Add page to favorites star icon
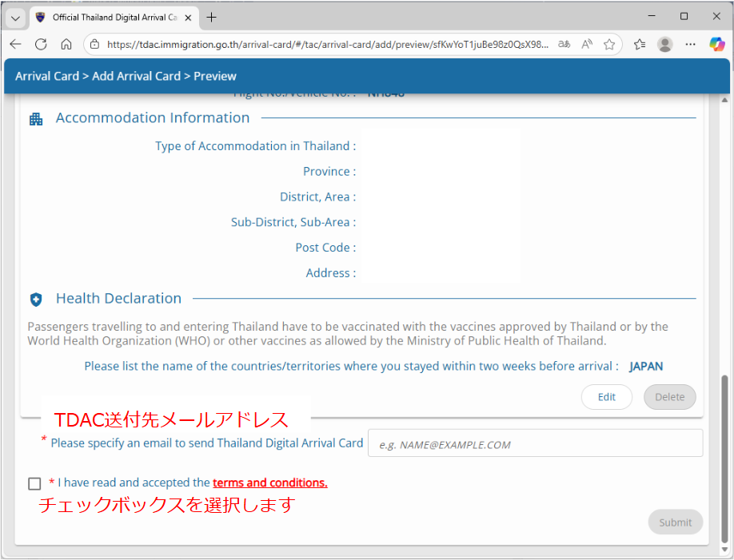 (609, 45)
